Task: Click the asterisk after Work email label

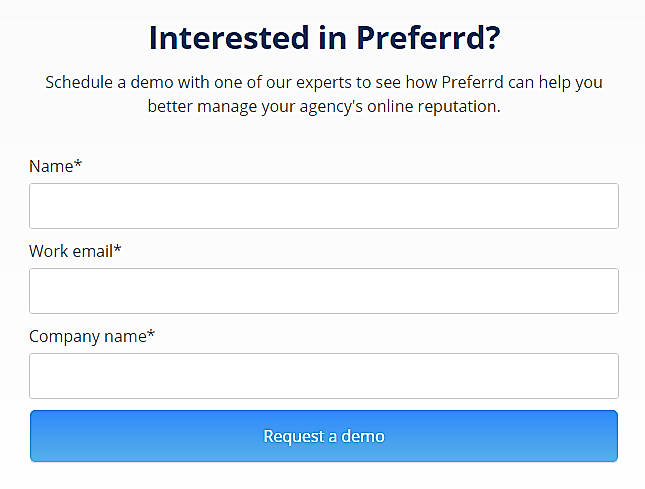Action: click(x=118, y=250)
